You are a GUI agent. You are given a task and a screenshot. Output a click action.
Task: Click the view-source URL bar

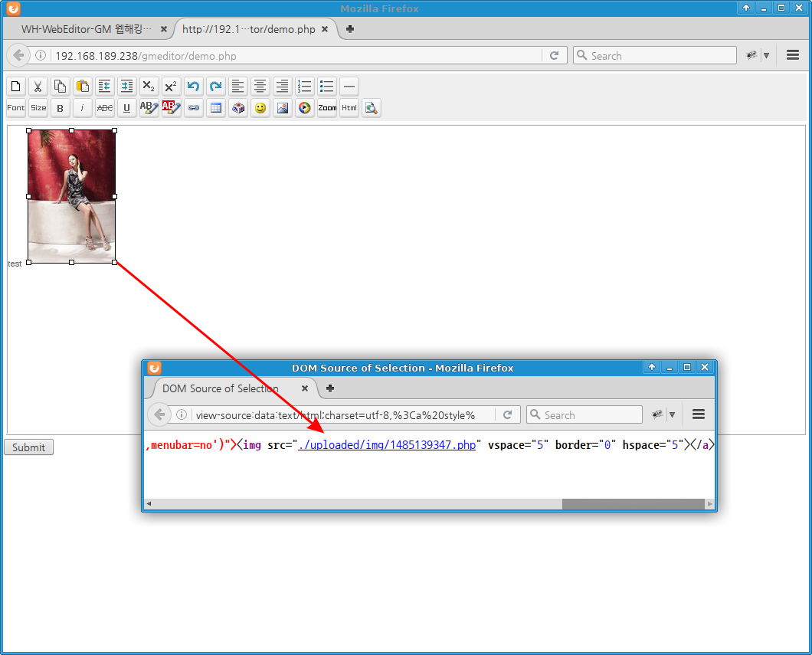pyautogui.click(x=342, y=414)
